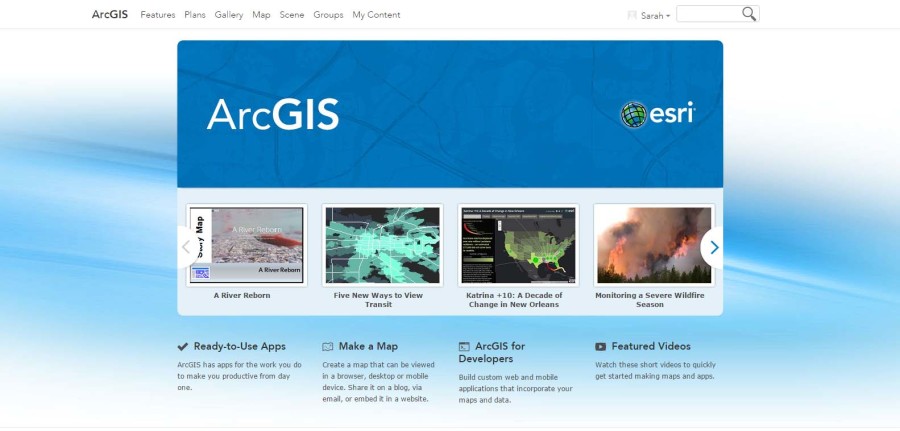Click the Make a Map icon
This screenshot has width=900, height=431.
tap(328, 346)
